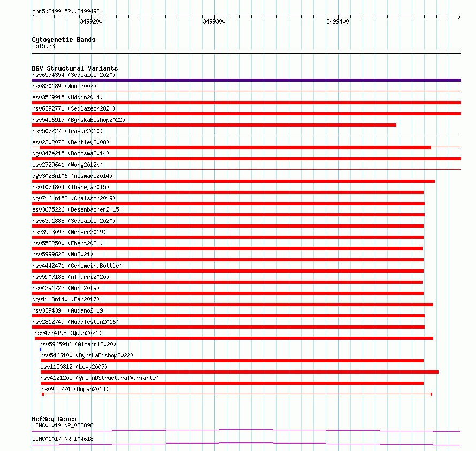This screenshot has height=451, width=476.
Task: Select nsv6391888 (Sedlazeck2020) variant
Action: (x=74, y=221)
